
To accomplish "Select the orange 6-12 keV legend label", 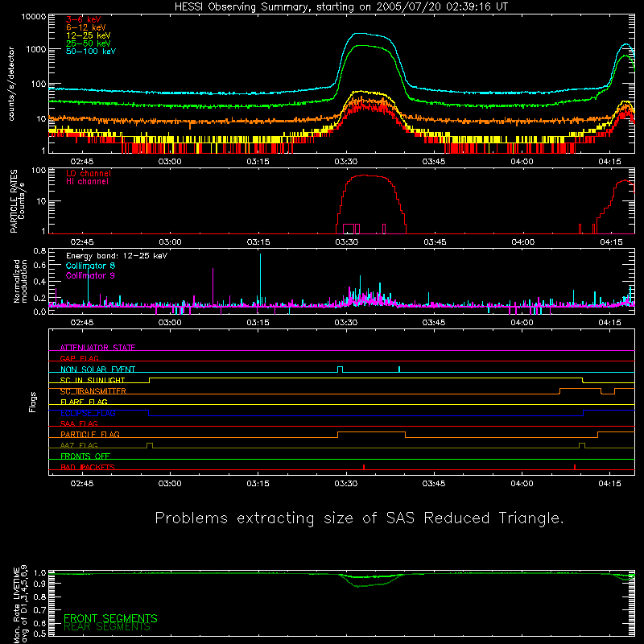I will (86, 27).
